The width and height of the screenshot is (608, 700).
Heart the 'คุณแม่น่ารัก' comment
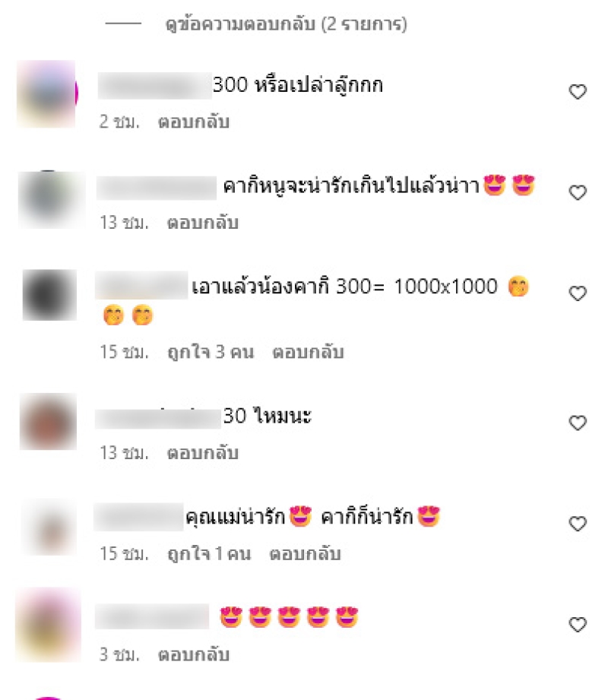click(x=578, y=524)
